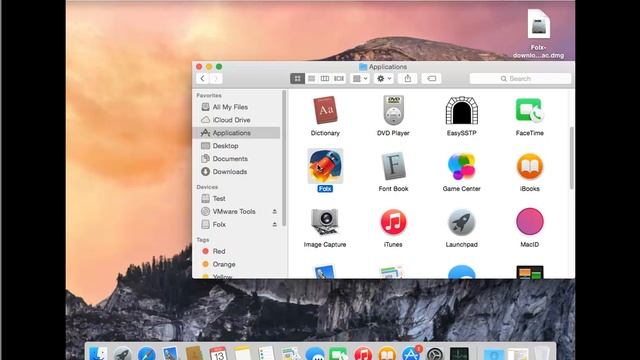
Task: Open the item arrangement dropdown
Action: pyautogui.click(x=360, y=78)
